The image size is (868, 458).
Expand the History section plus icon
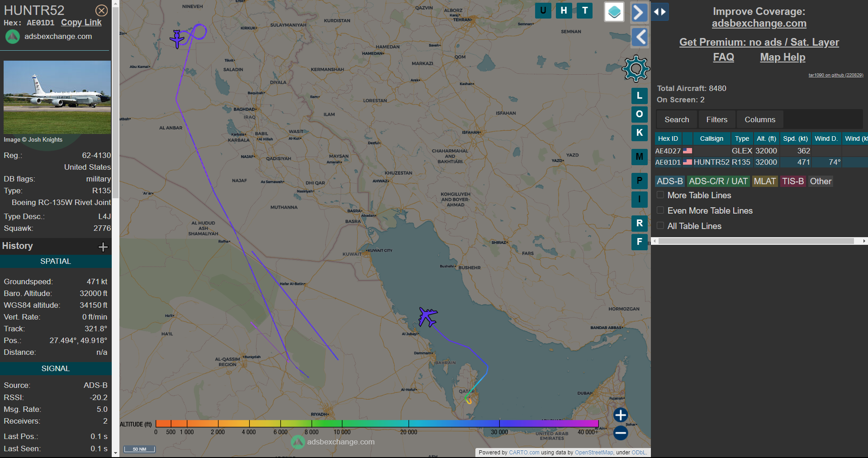(103, 247)
